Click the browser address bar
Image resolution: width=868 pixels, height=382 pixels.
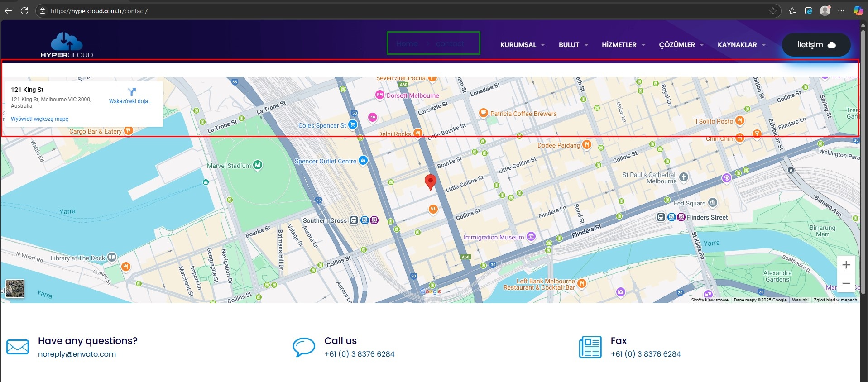[408, 11]
